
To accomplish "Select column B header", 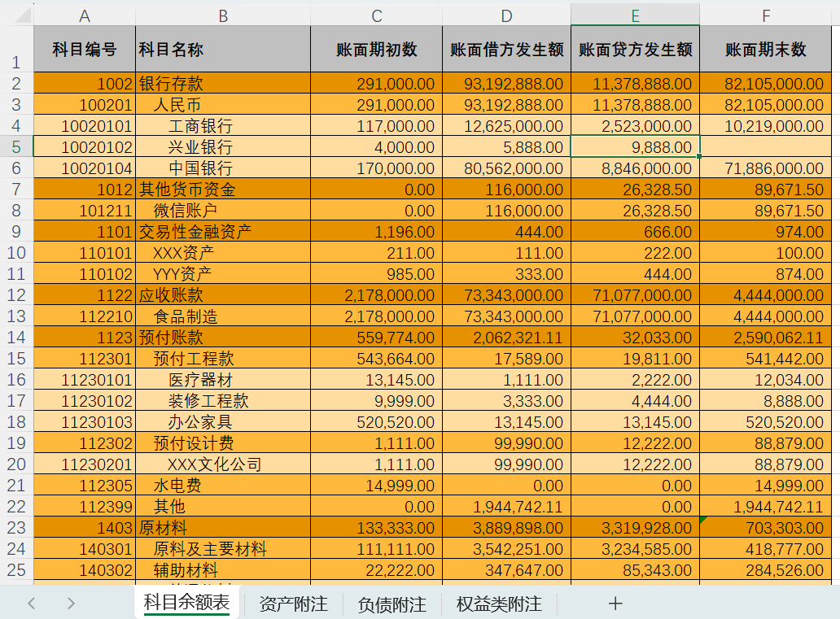I will 223,15.
